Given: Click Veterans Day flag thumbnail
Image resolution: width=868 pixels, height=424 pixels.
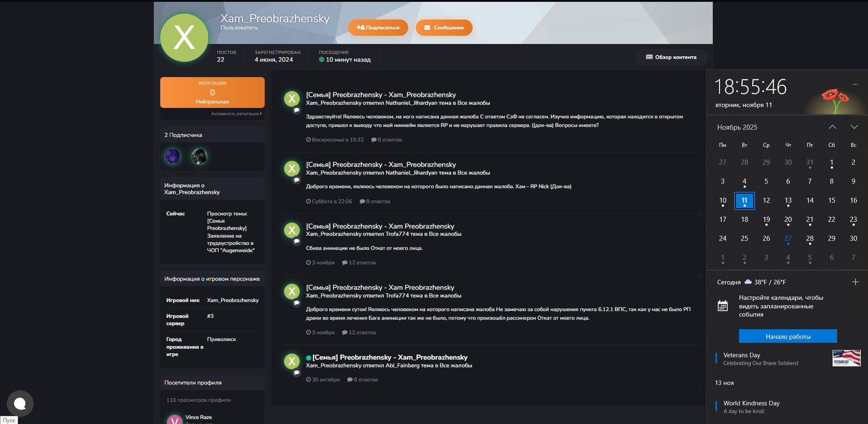Looking at the screenshot, I should [847, 358].
